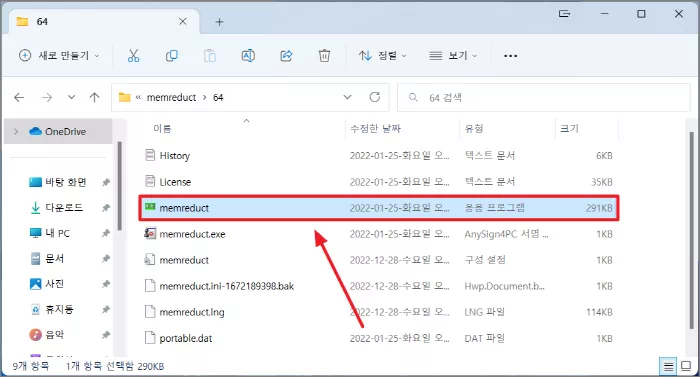Click the 64 breadcrumb segment
Image resolution: width=700 pixels, height=377 pixels.
click(218, 97)
